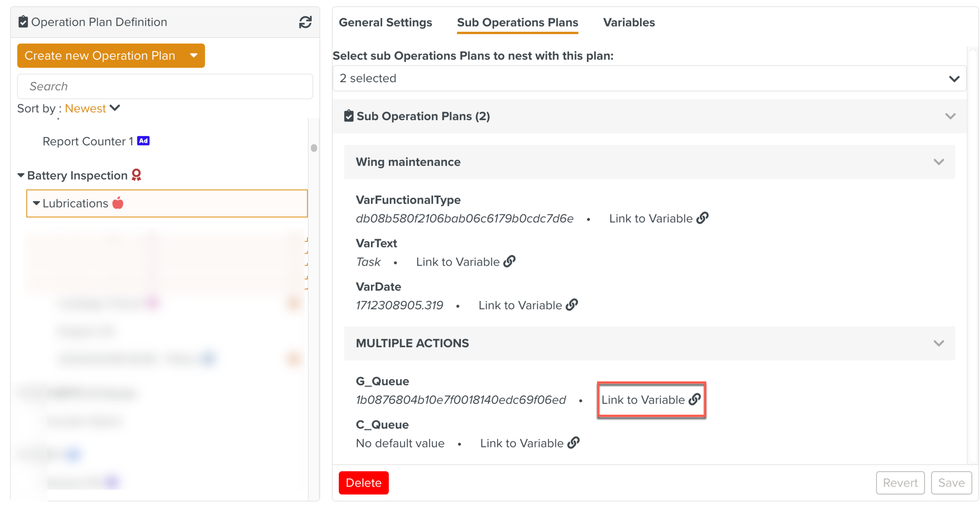
Task: Click the apple icon beside Lubrications
Action: [118, 203]
